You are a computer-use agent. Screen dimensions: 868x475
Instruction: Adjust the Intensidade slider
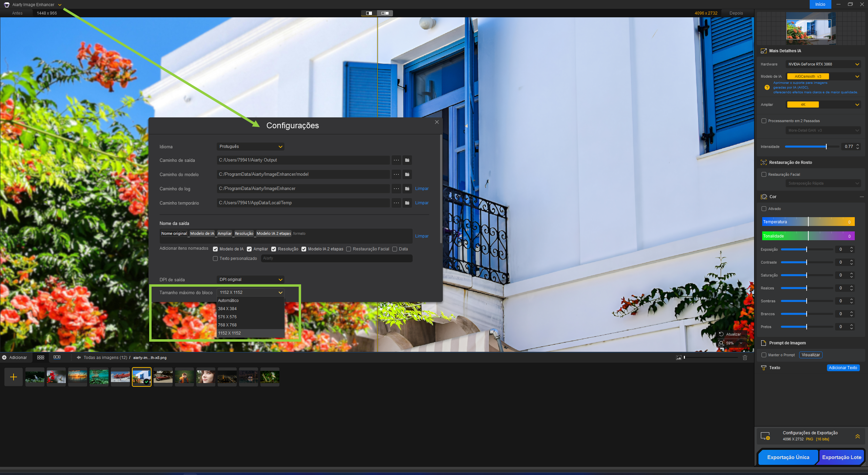[826, 147]
